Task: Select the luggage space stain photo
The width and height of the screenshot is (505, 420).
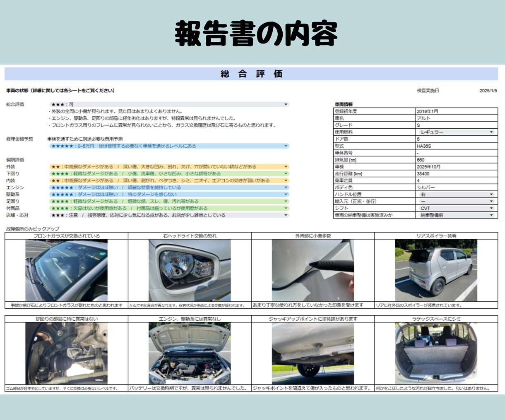Action: [436, 353]
